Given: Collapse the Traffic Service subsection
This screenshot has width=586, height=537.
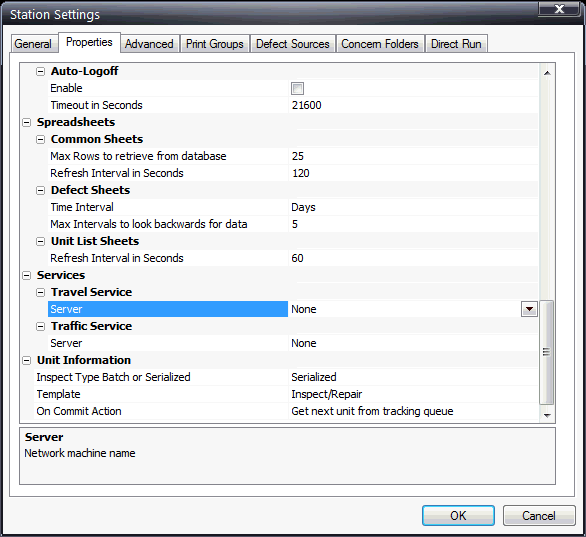Looking at the screenshot, I should point(40,327).
